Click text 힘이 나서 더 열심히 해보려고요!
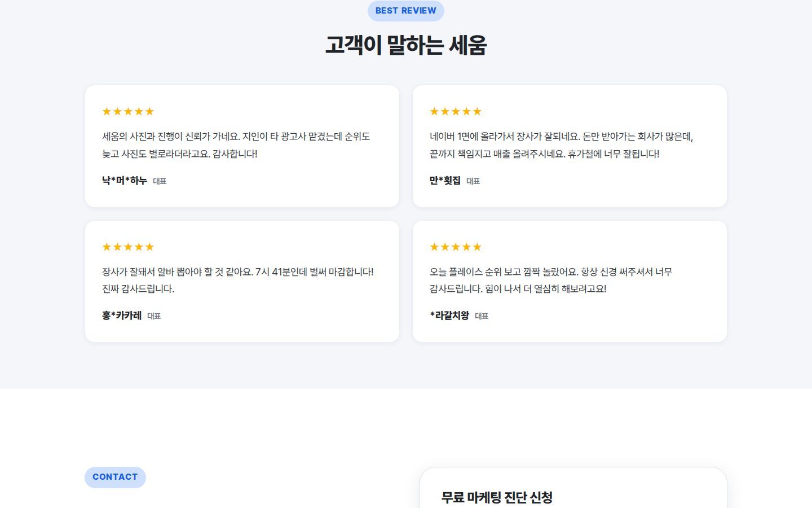This screenshot has height=508, width=812. pos(546,288)
